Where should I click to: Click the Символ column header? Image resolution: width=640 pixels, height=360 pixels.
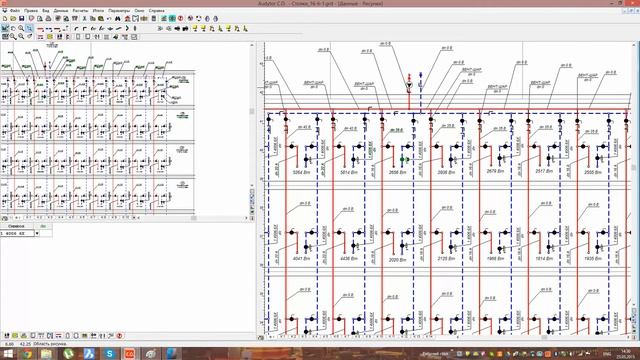pyautogui.click(x=17, y=226)
